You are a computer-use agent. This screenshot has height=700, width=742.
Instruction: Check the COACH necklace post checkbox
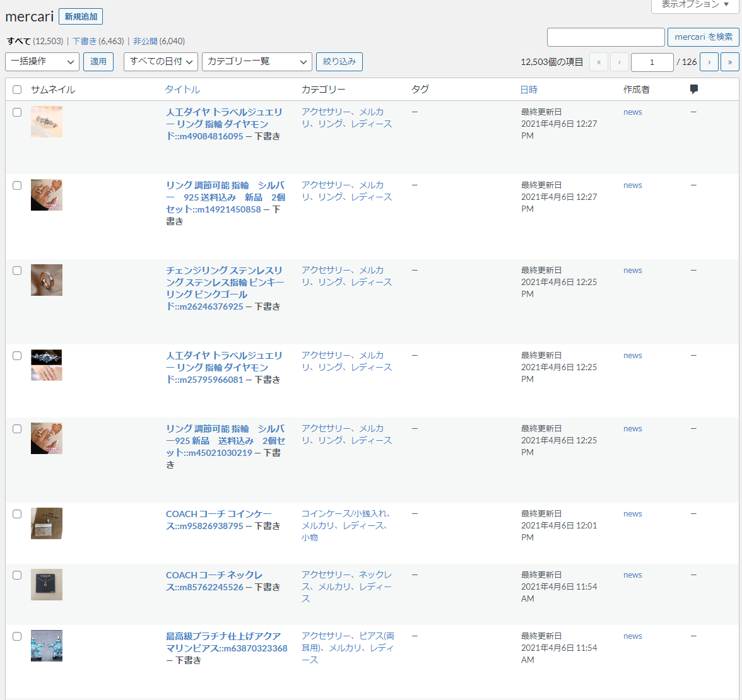(17, 575)
